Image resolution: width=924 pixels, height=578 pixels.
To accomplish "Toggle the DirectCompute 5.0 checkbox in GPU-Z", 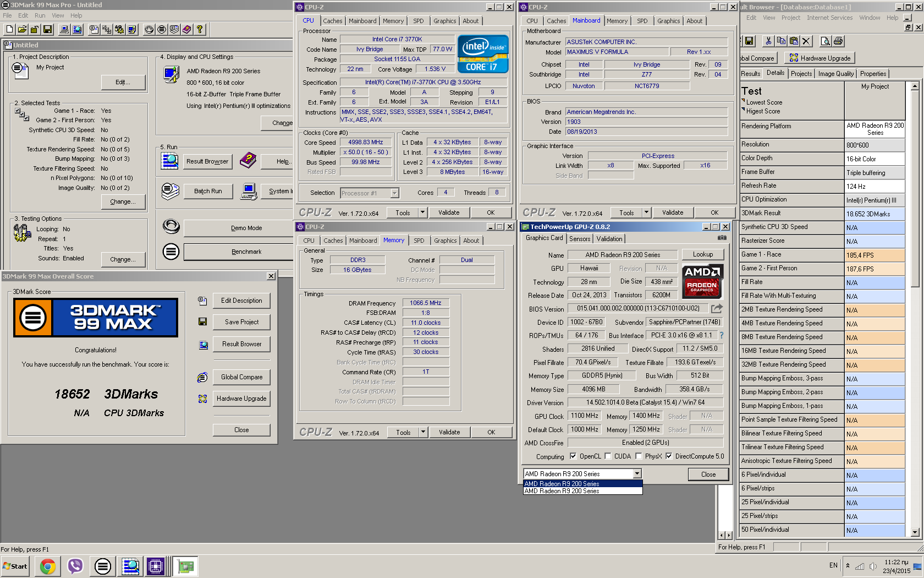I will [669, 456].
